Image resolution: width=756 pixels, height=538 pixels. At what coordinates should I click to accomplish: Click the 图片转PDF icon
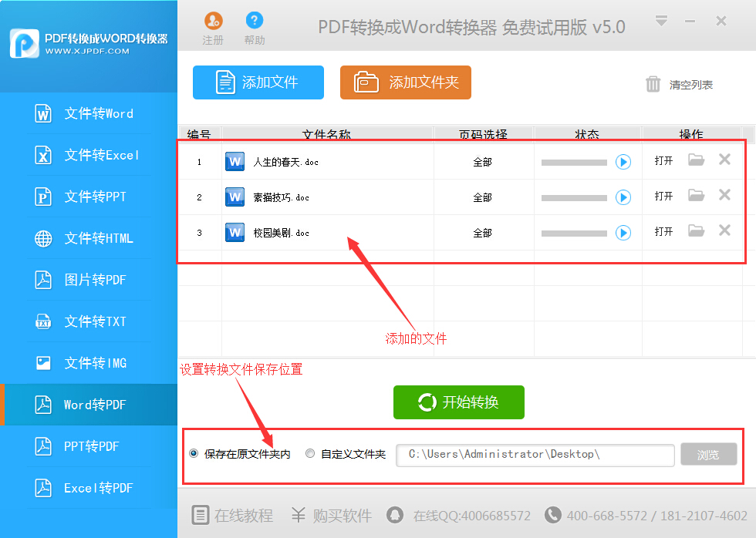(43, 280)
